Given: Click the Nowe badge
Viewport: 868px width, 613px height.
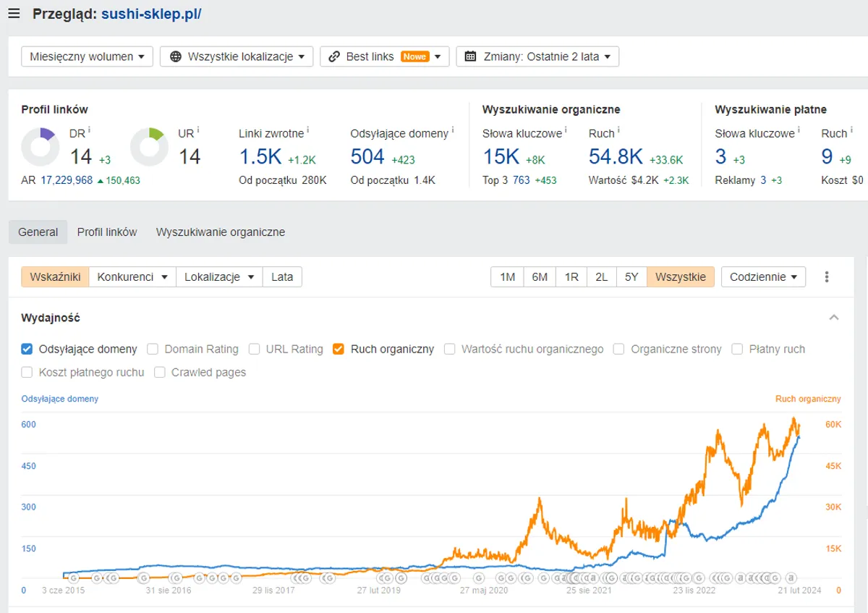Looking at the screenshot, I should (415, 56).
